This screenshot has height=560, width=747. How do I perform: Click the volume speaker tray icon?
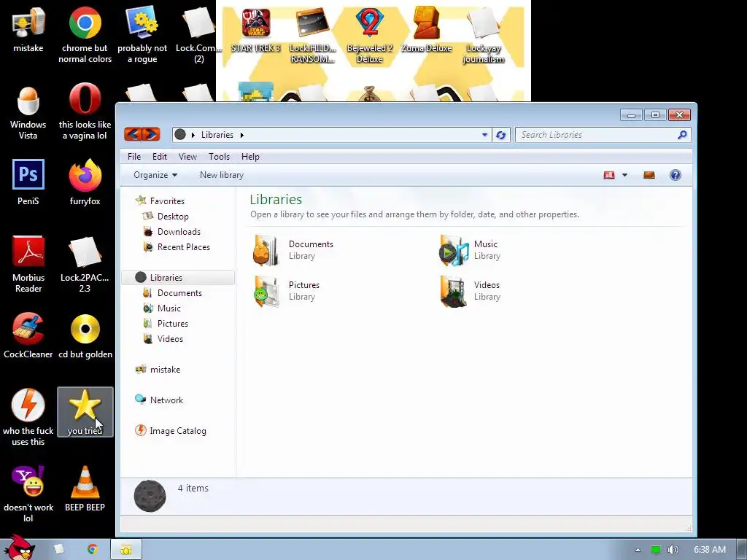(673, 550)
